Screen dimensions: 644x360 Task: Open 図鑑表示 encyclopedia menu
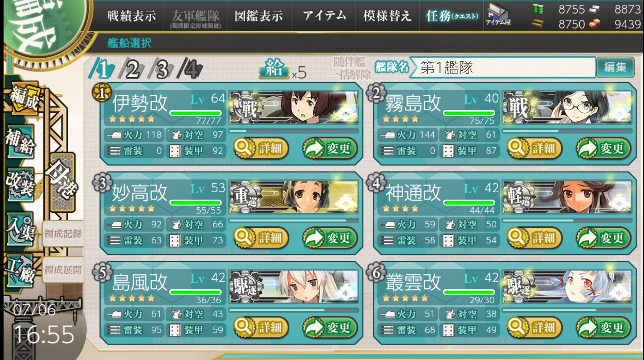(x=259, y=16)
